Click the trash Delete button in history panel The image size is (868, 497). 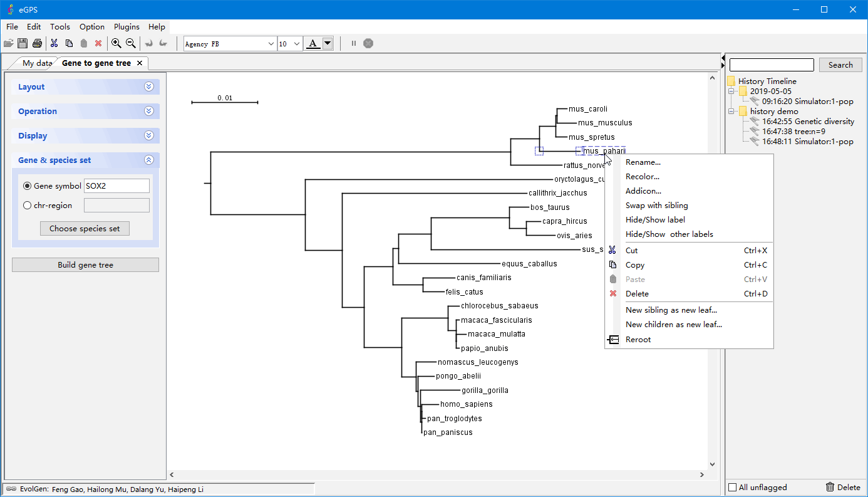pyautogui.click(x=843, y=487)
